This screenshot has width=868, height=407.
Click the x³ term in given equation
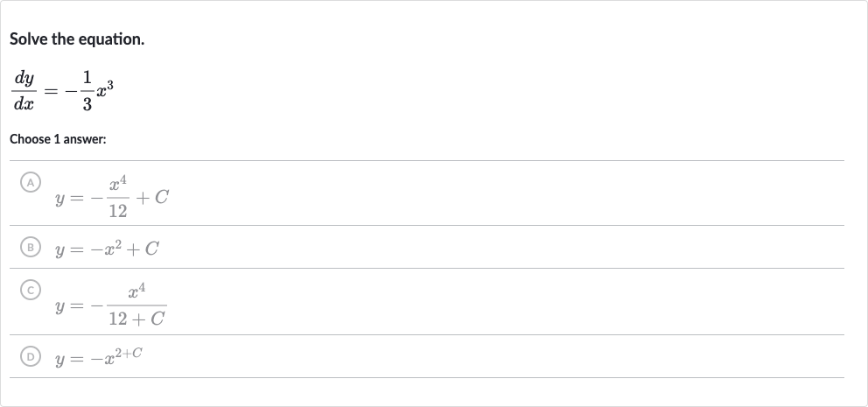point(105,89)
